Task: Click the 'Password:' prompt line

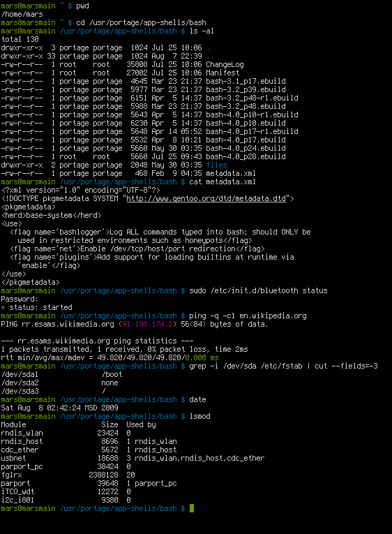Action: 20,299
